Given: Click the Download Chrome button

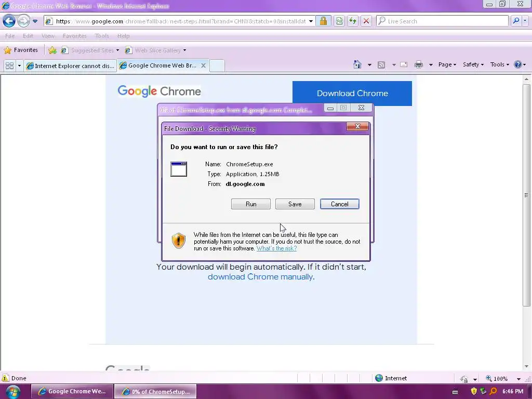Looking at the screenshot, I should [x=352, y=94].
